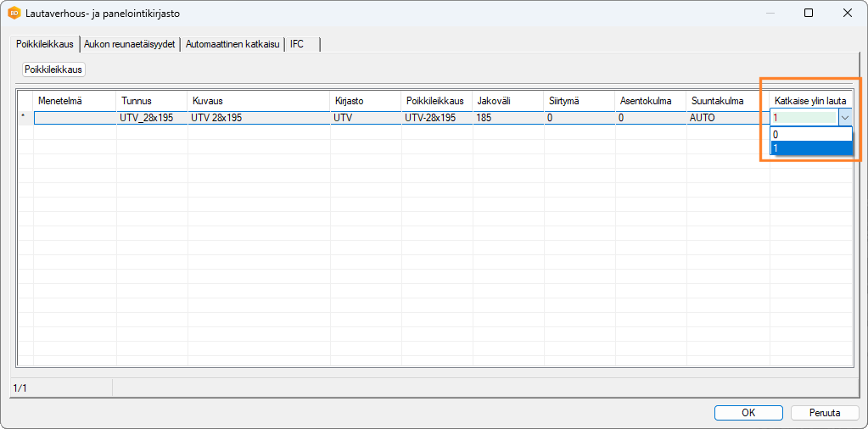
Task: Click the Menetelmä column header
Action: coord(75,101)
